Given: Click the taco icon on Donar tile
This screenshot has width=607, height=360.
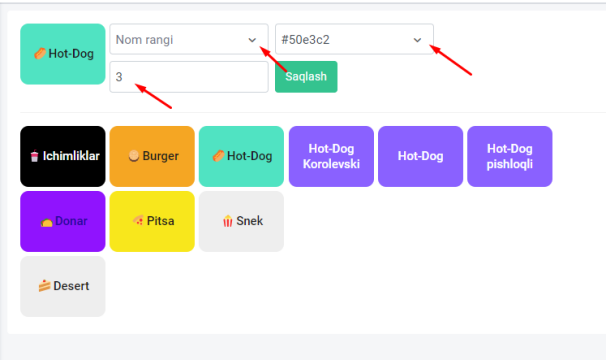Looking at the screenshot, I should [x=46, y=222].
